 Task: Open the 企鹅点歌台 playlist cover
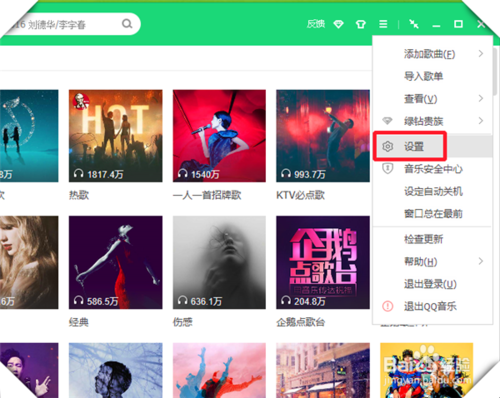pos(323,262)
